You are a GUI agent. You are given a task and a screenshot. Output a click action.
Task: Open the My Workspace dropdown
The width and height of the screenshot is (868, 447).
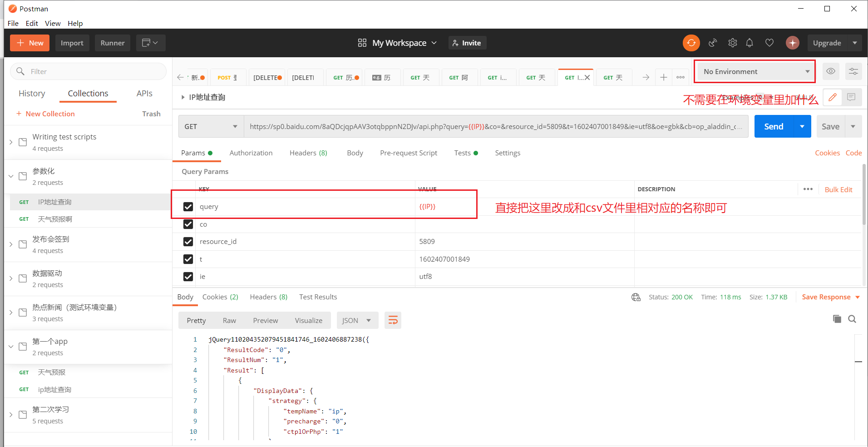(x=404, y=43)
